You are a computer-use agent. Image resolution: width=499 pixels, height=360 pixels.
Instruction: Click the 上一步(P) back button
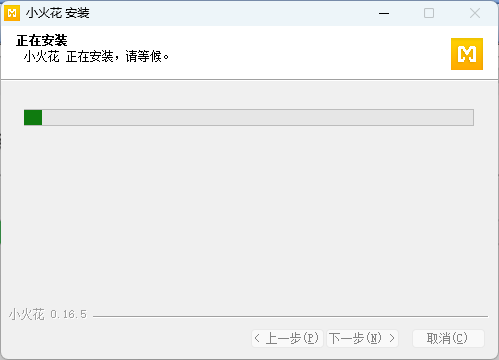287,338
